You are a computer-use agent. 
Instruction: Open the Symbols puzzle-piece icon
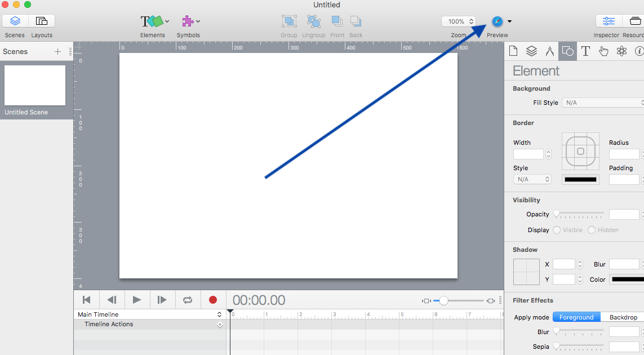pyautogui.click(x=188, y=21)
